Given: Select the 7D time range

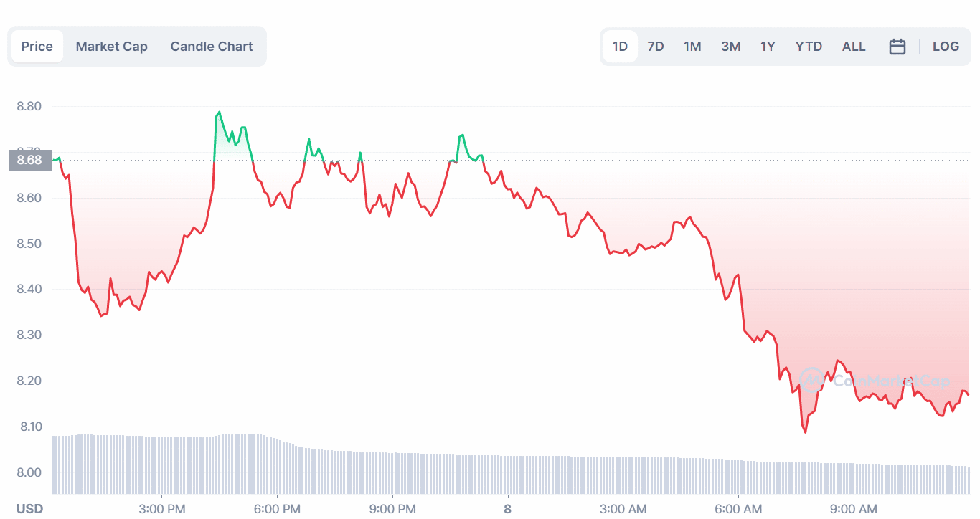Looking at the screenshot, I should [656, 47].
